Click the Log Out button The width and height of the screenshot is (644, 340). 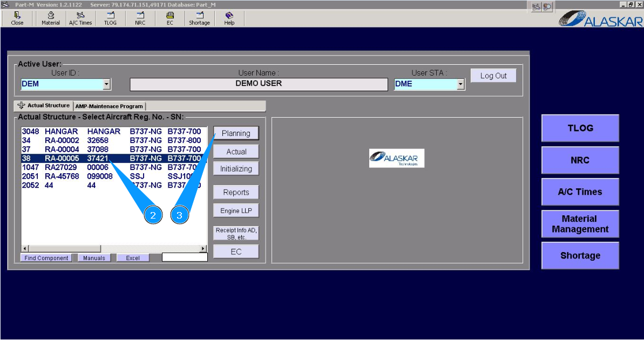click(x=493, y=76)
